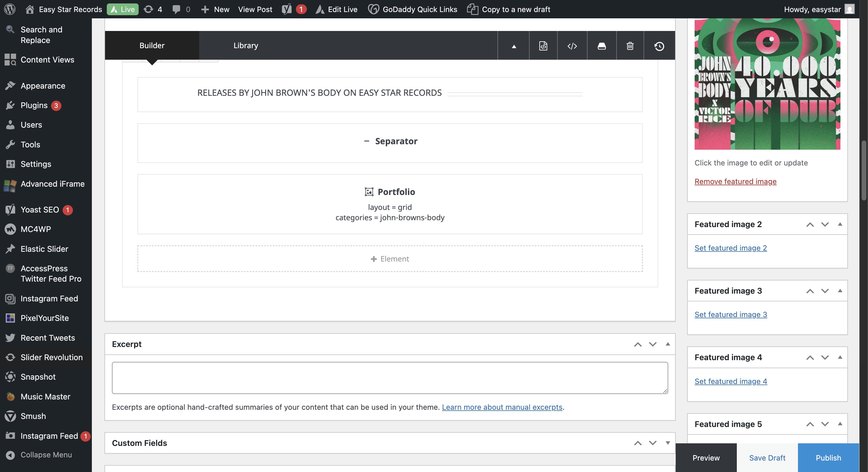Open Plugins in the admin sidebar
868x472 pixels.
34,105
